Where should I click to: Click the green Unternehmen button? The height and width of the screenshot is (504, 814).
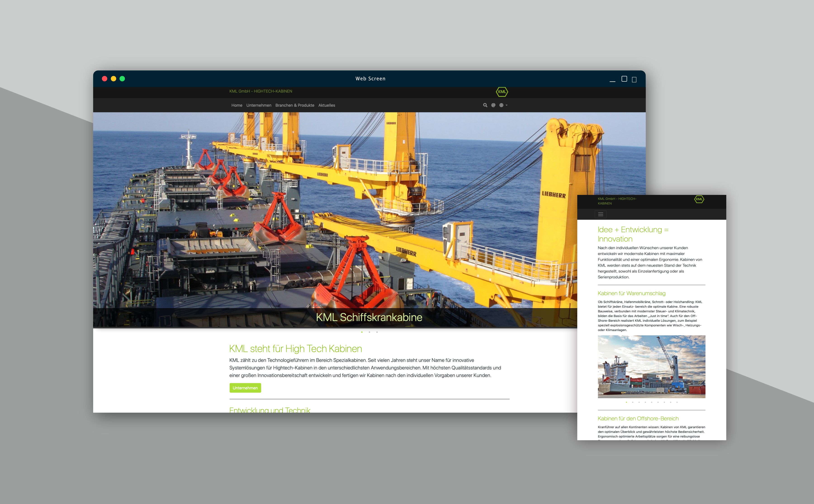(x=245, y=388)
